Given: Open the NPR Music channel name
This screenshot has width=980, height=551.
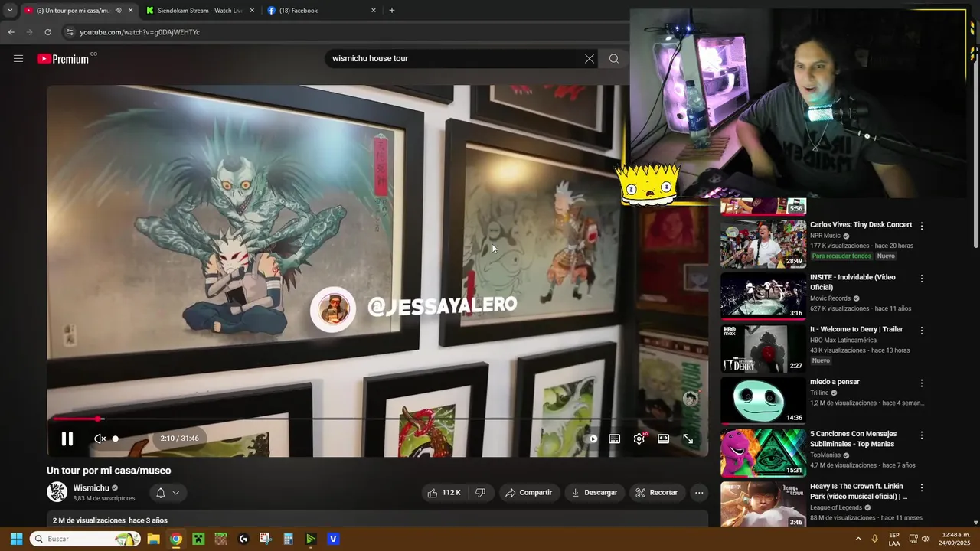Looking at the screenshot, I should (x=825, y=236).
